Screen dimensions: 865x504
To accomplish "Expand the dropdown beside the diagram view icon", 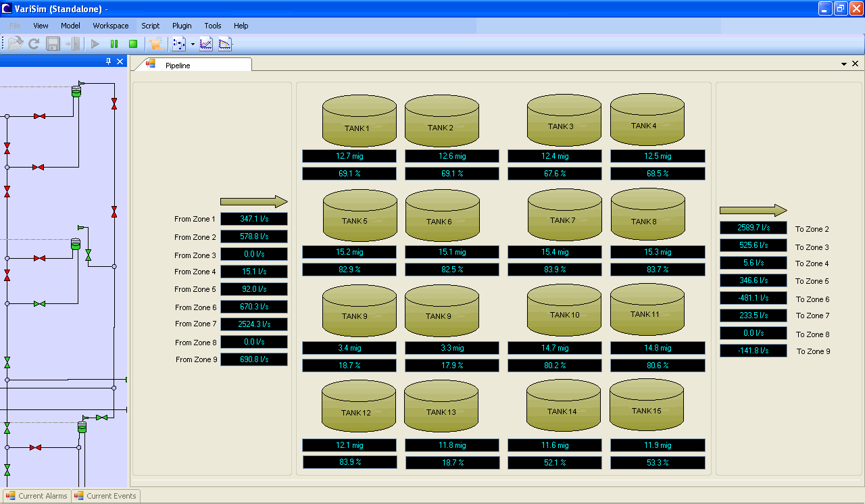I will [192, 43].
